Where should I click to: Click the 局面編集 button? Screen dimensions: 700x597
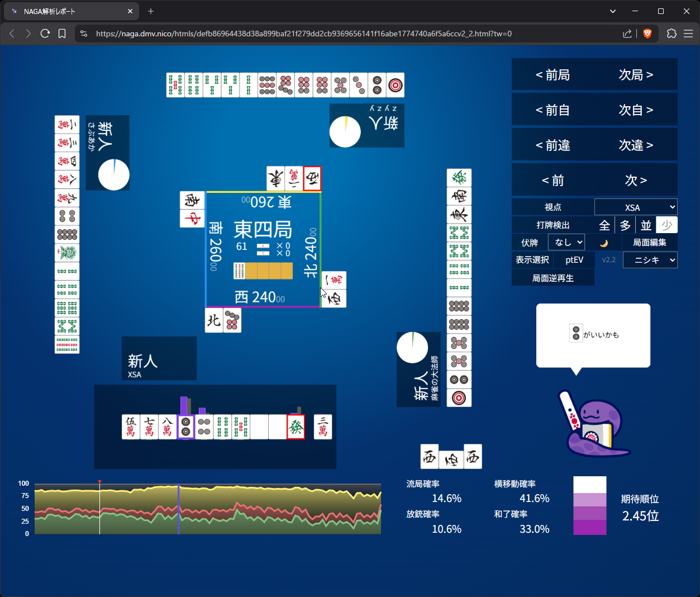[649, 243]
